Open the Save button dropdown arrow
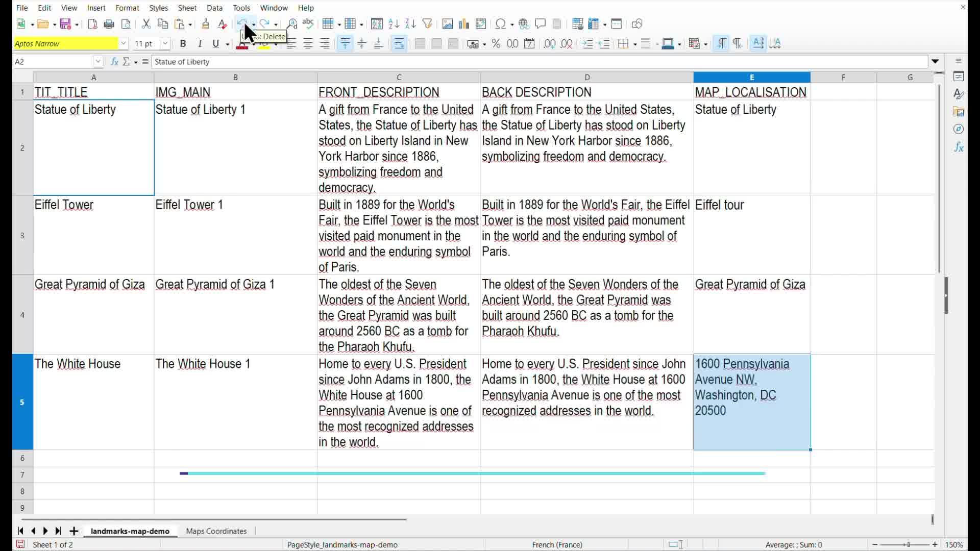 77,24
